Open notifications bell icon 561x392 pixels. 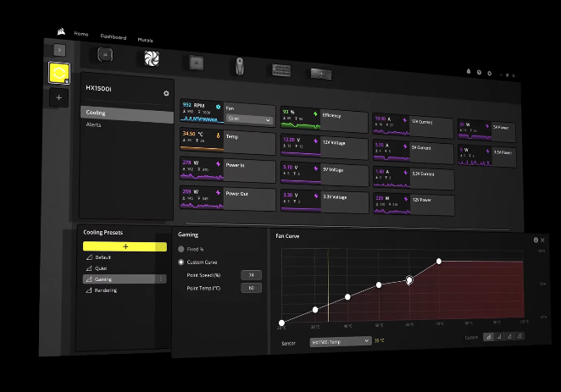coord(469,71)
